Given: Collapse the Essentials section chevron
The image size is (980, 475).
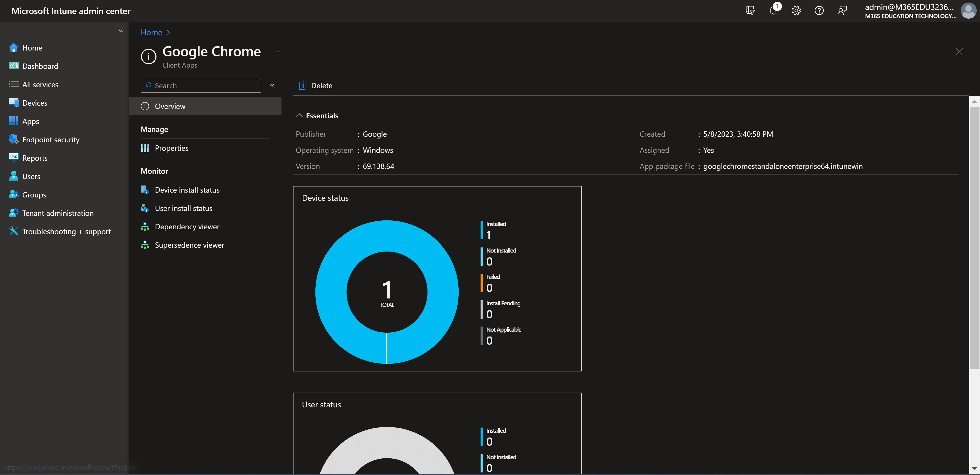Looking at the screenshot, I should coord(299,115).
